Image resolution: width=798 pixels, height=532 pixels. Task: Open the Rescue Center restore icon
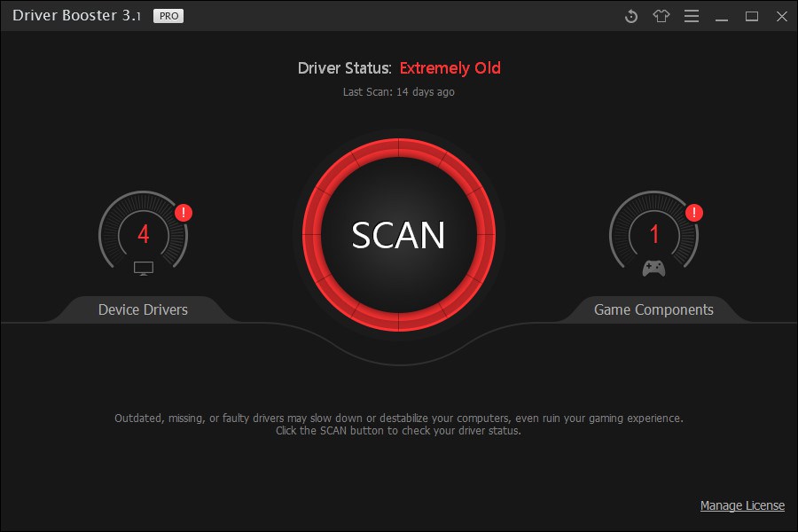(x=631, y=16)
